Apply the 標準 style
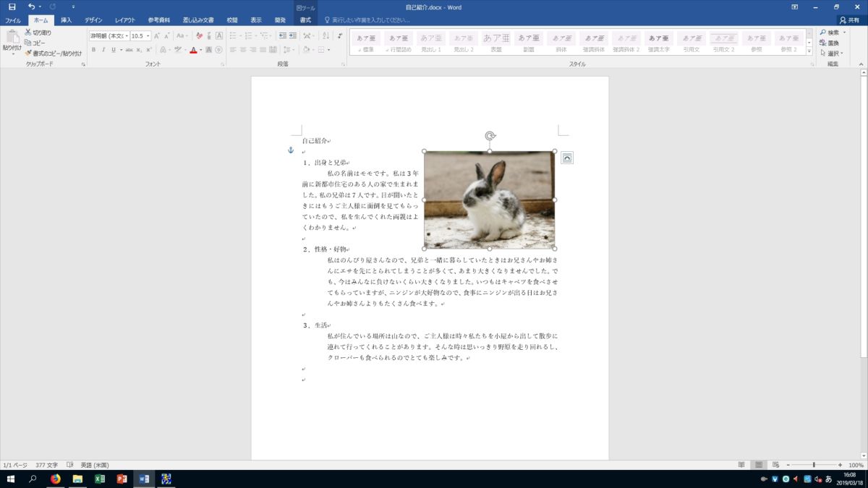The width and height of the screenshot is (868, 488). 366,41
